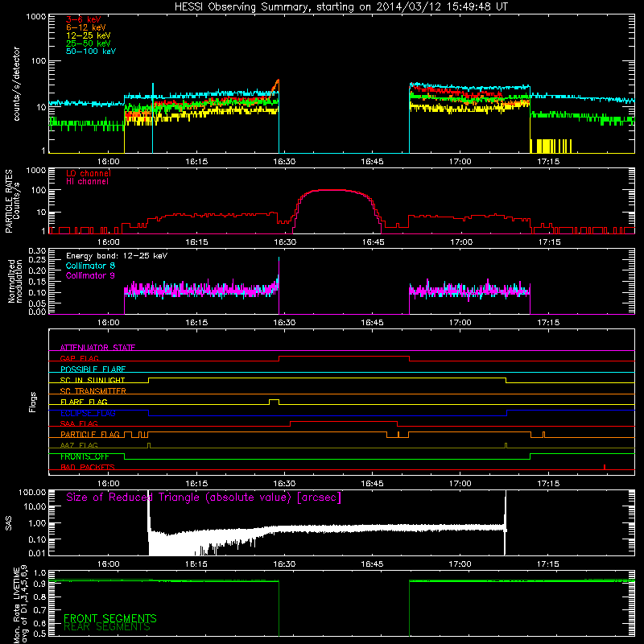This screenshot has height=644, width=644.
Task: Click the POSSIBLE_FLARE flag label
Action: [x=93, y=369]
